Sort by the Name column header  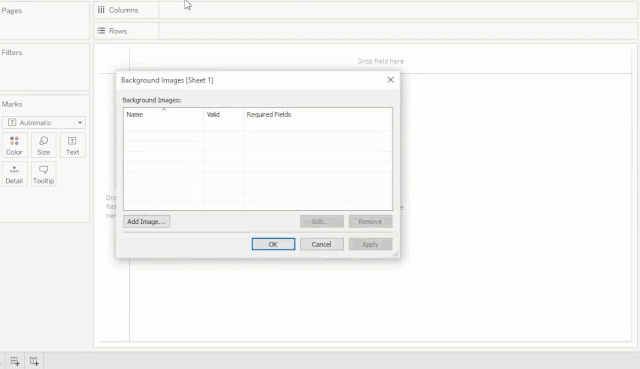(163, 115)
